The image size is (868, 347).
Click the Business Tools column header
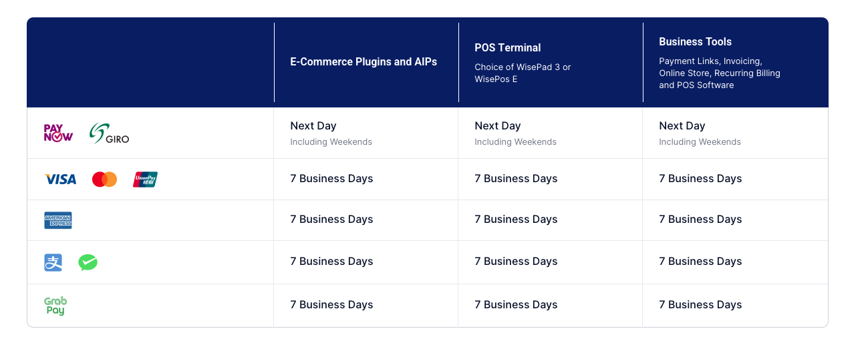pos(696,41)
